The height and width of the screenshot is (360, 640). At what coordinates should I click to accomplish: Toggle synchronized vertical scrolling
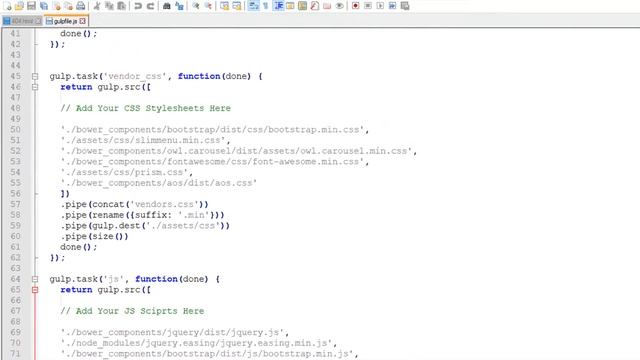pos(224,6)
